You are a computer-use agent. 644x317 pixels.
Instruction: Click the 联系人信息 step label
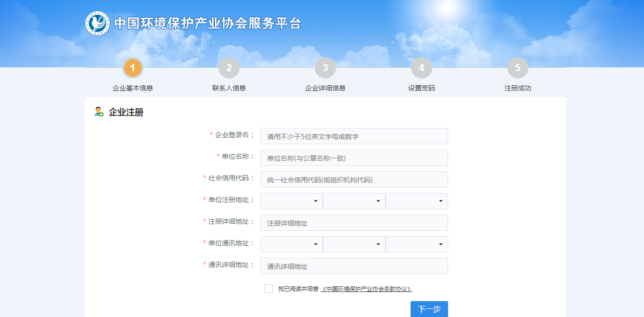point(229,88)
